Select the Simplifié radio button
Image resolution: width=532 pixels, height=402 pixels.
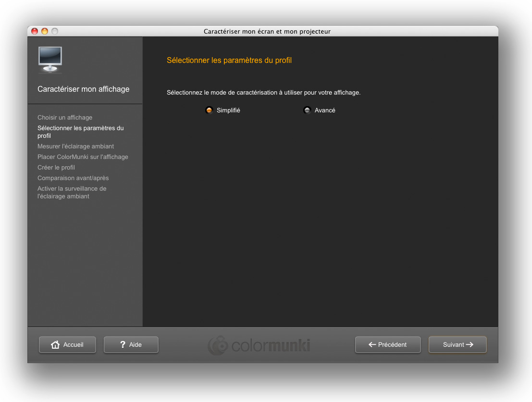(209, 110)
